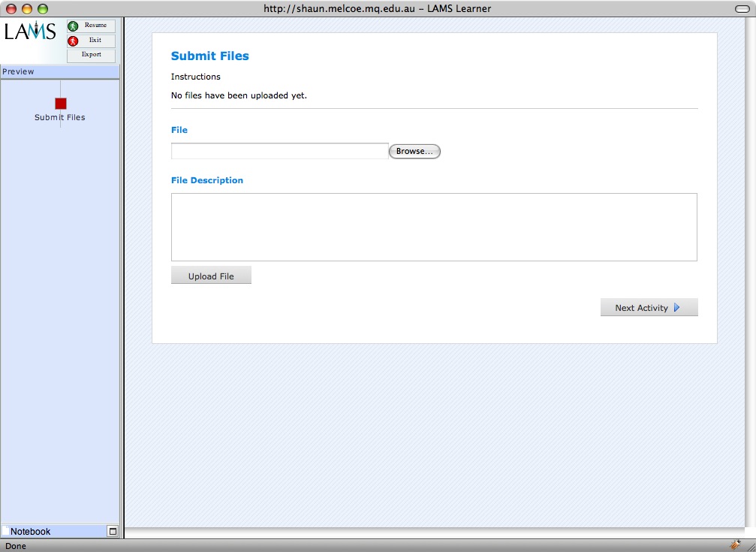
Task: Click the blue arrow on Next Activity
Action: tap(677, 308)
